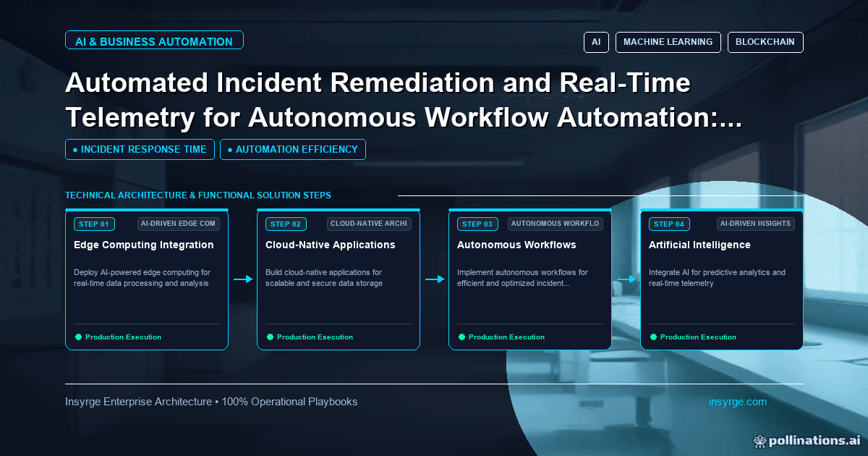
Task: Select the STEP 02 badge
Action: [286, 224]
